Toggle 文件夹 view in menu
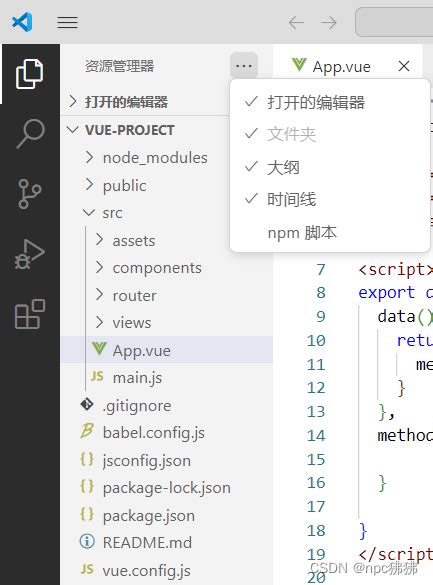 click(330, 134)
